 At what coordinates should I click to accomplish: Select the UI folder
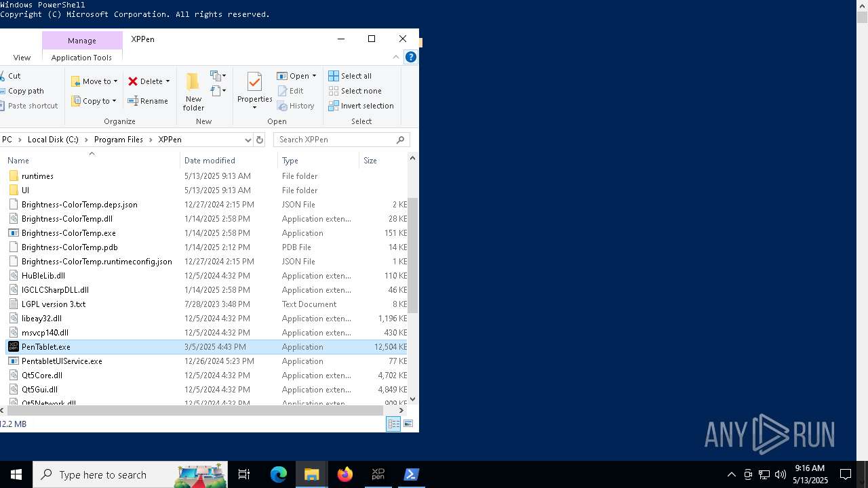click(25, 190)
